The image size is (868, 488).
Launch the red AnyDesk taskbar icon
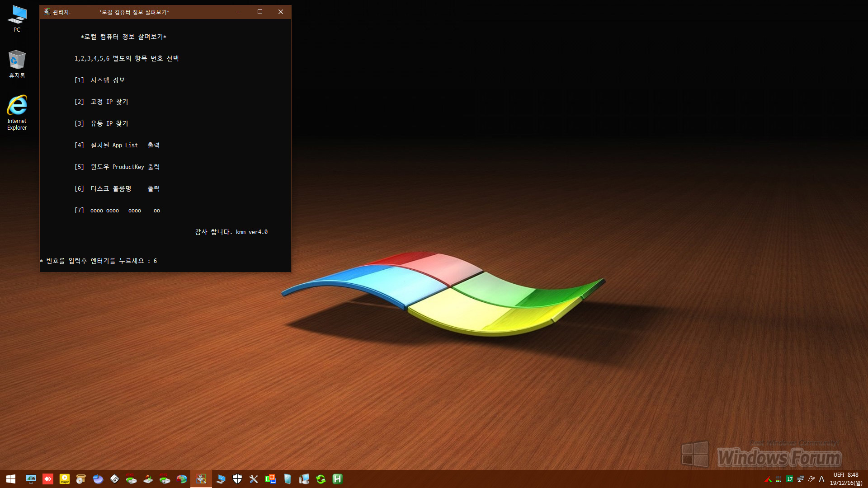point(48,479)
